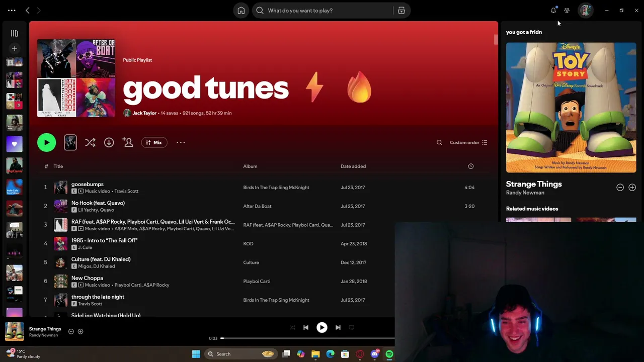Screen dimensions: 644x362
Task: Open the three-dot app menu
Action: point(12,11)
